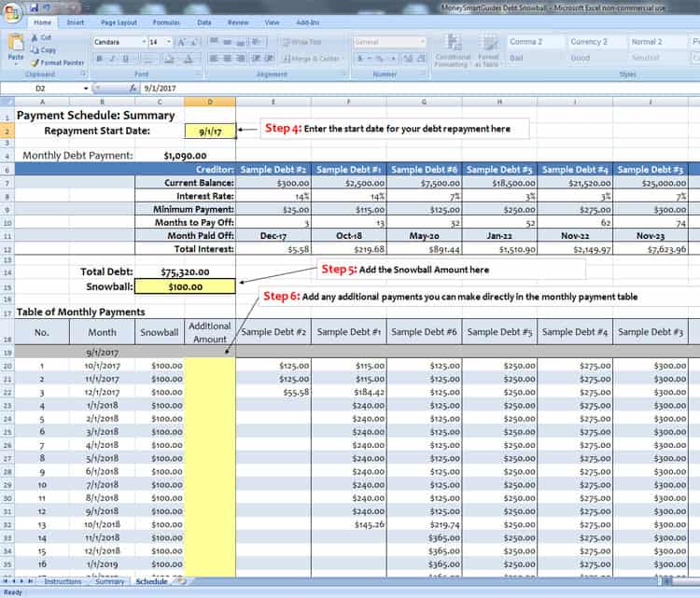Open the View ribbon tab

[x=272, y=22]
